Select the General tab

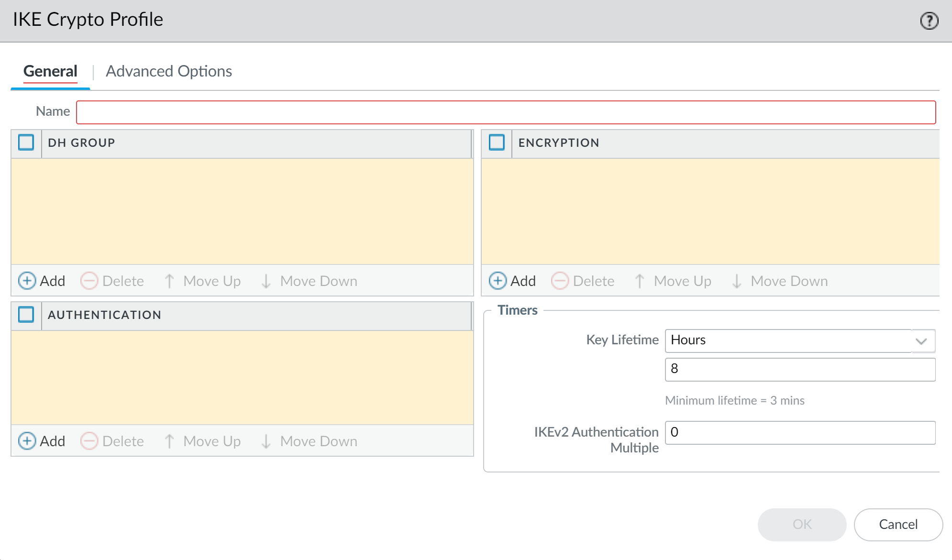[x=50, y=71]
